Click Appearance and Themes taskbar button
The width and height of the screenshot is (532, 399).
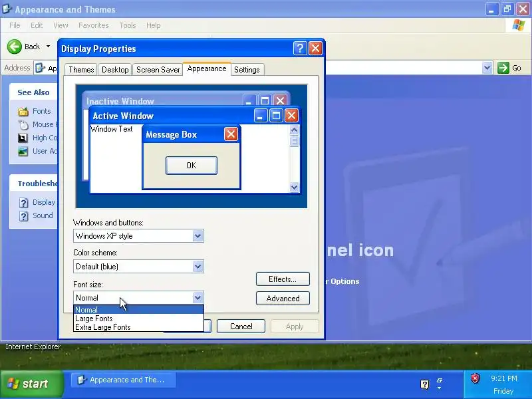tap(124, 380)
